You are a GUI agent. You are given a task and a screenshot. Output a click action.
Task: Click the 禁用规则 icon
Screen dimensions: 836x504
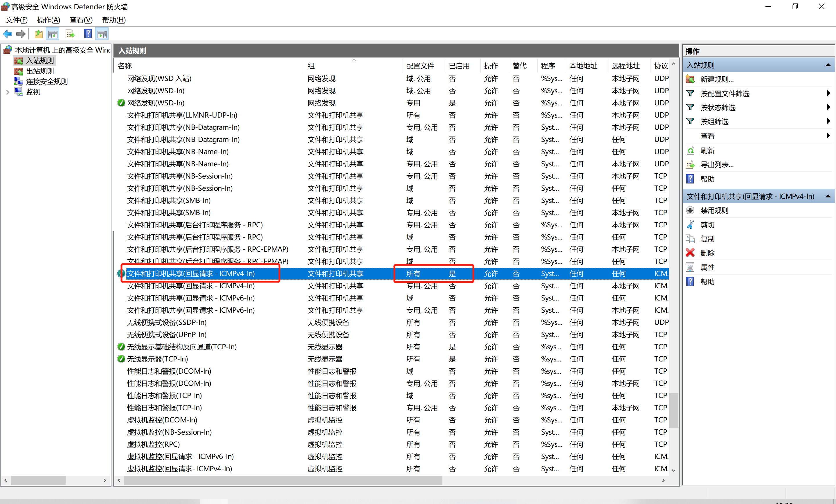[690, 210]
